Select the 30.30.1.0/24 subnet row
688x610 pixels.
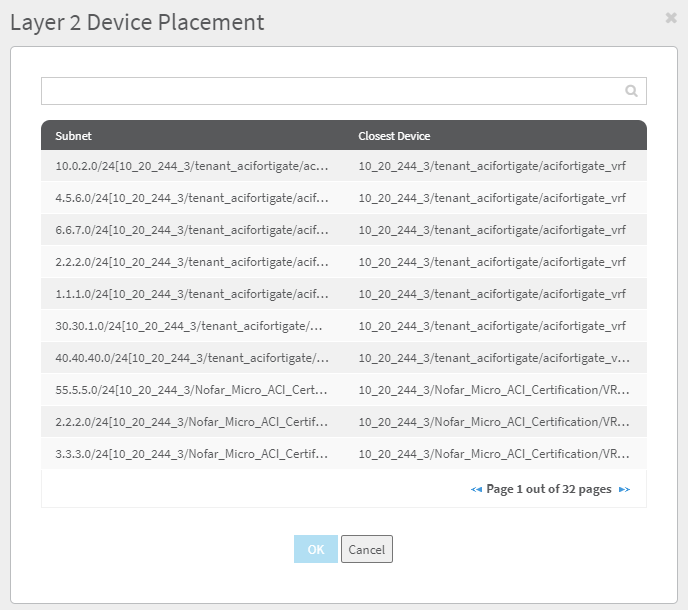tap(191, 326)
